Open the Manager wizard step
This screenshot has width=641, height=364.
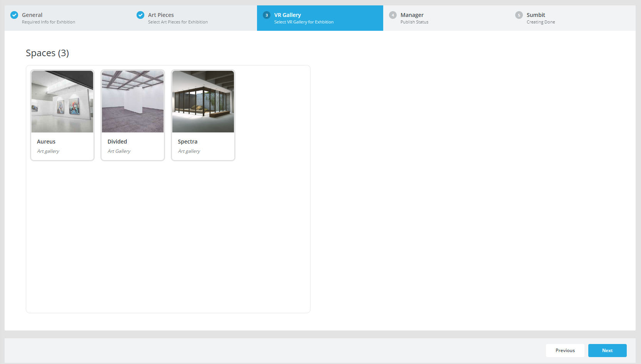coord(446,18)
